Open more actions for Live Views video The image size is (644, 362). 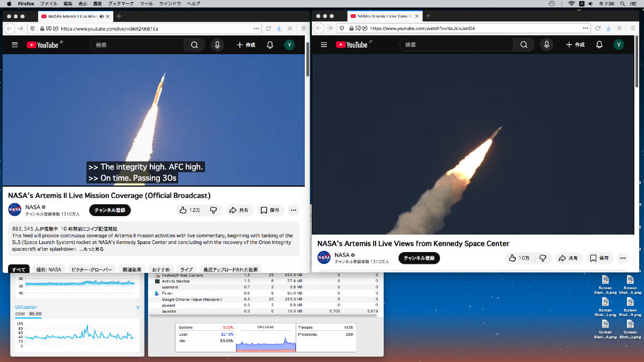pos(623,258)
